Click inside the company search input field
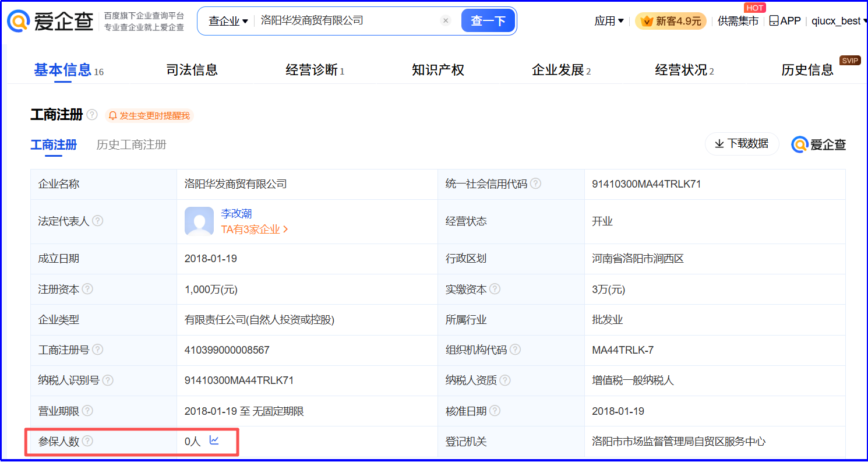This screenshot has width=868, height=462. pyautogui.click(x=326, y=20)
